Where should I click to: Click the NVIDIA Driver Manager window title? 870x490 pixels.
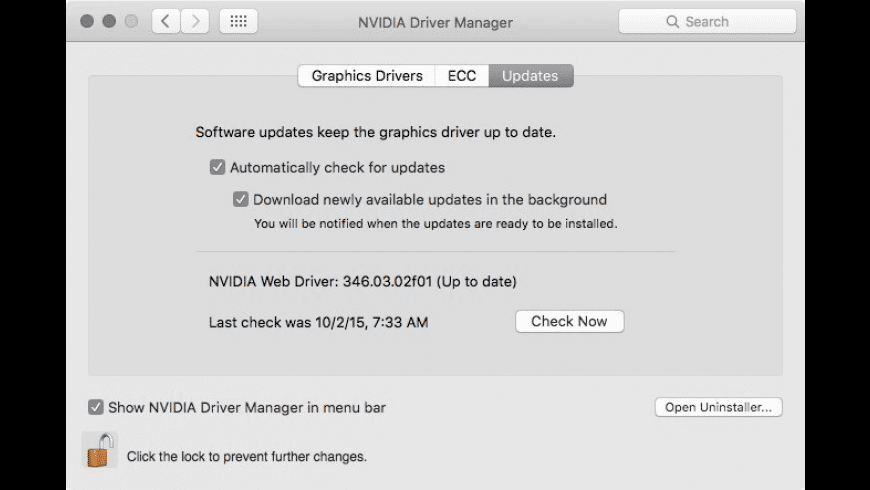point(435,22)
